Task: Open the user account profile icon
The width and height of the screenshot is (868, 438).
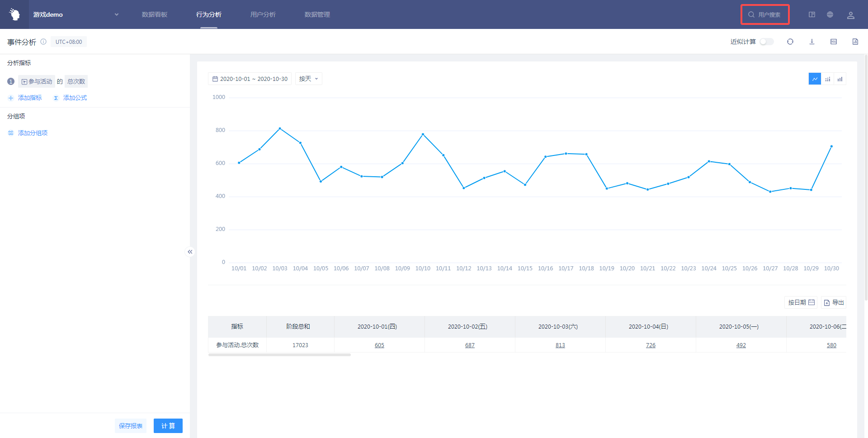Action: [x=850, y=15]
